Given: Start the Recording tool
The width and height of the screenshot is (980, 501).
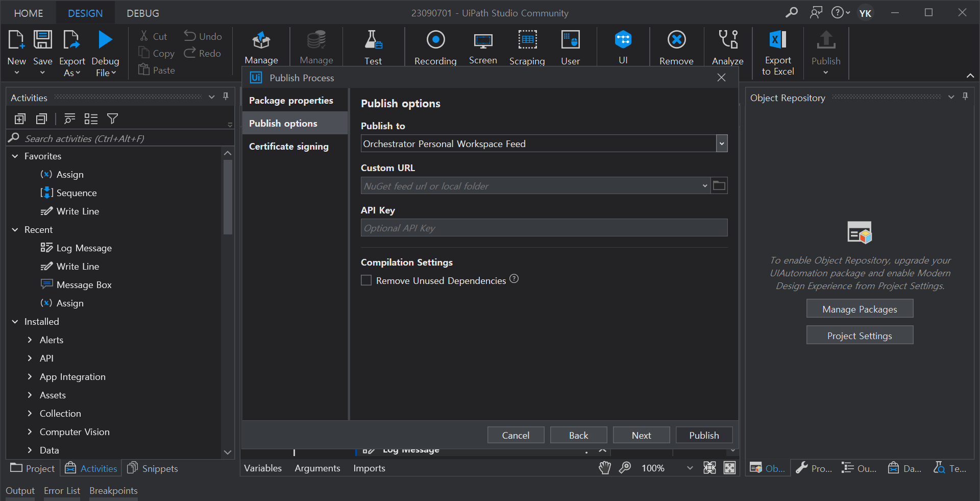Looking at the screenshot, I should point(435,40).
